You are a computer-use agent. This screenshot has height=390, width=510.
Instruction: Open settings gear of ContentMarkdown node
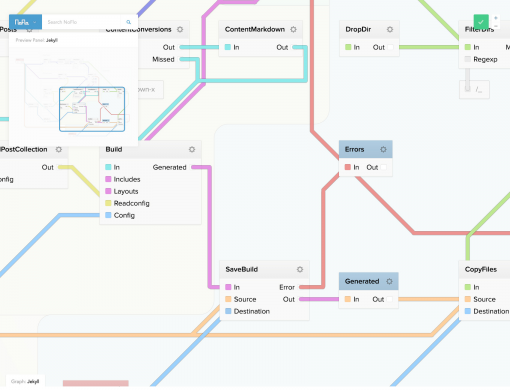(293, 29)
